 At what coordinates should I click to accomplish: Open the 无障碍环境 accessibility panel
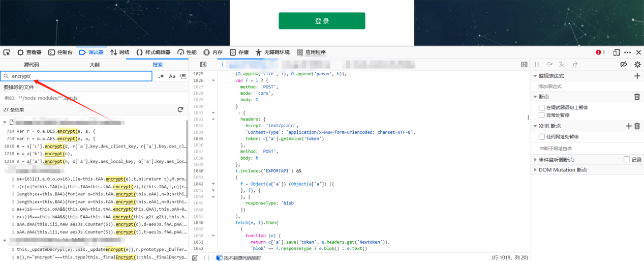point(272,52)
